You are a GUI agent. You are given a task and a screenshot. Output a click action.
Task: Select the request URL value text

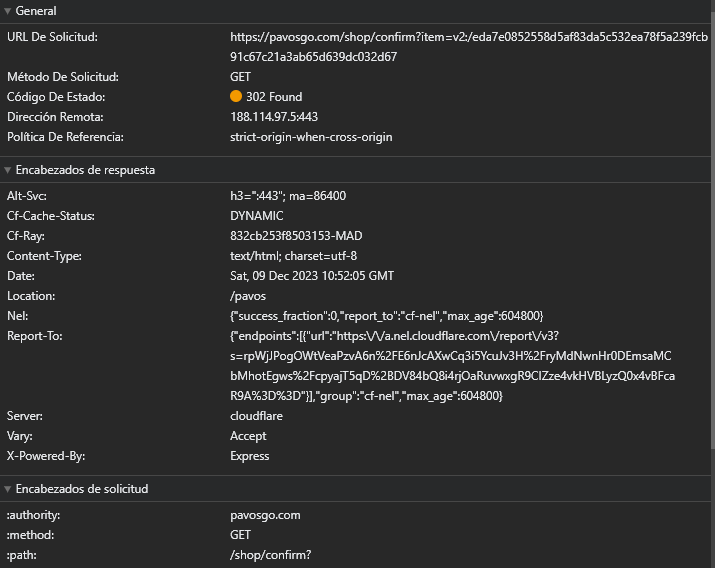[x=468, y=47]
